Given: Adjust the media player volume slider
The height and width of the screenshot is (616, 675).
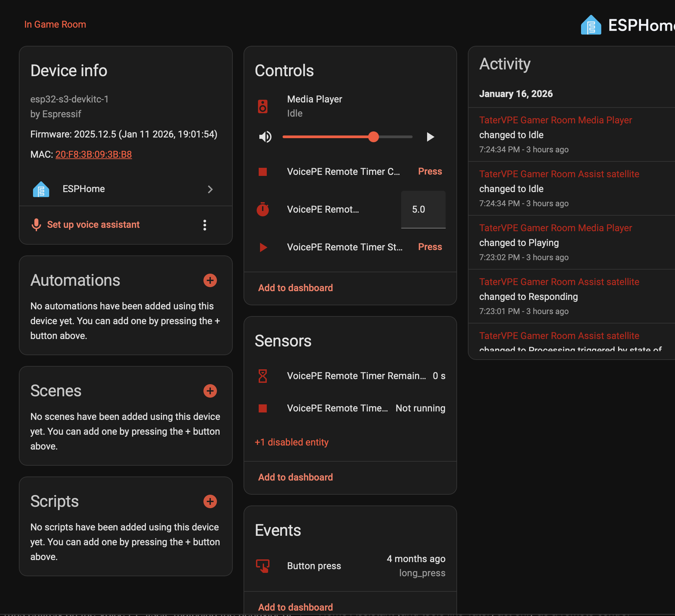Looking at the screenshot, I should coord(347,137).
